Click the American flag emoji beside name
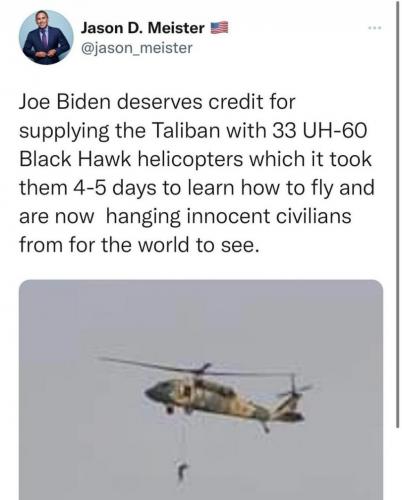This screenshot has height=500, width=402. (219, 28)
